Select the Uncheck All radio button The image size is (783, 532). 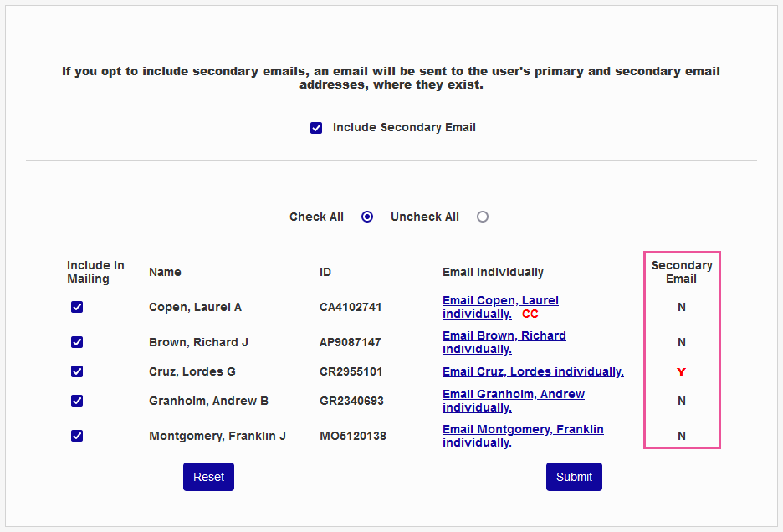[x=483, y=217]
